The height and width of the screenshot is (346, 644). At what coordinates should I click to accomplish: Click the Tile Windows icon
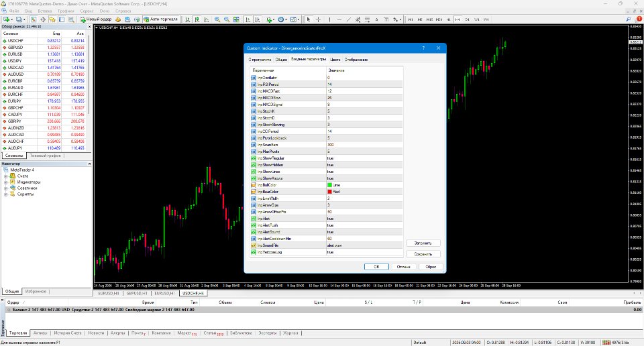pyautogui.click(x=236, y=19)
